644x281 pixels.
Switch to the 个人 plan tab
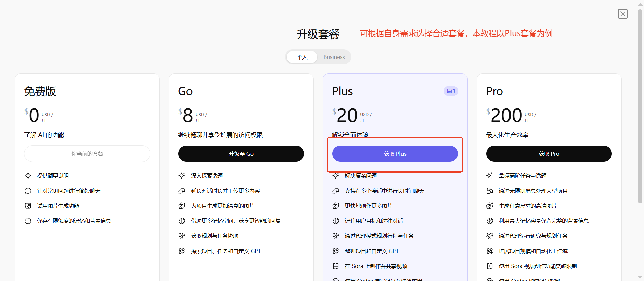[302, 57]
